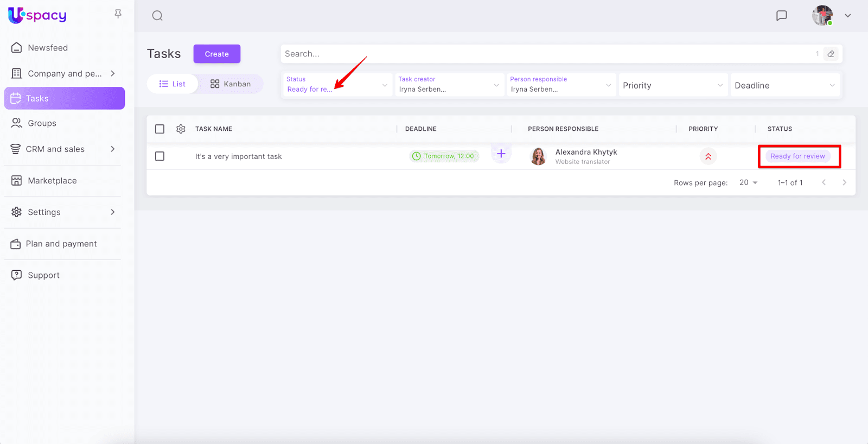Screen dimensions: 868x444
Task: Select all tasks header checkbox
Action: tap(159, 129)
